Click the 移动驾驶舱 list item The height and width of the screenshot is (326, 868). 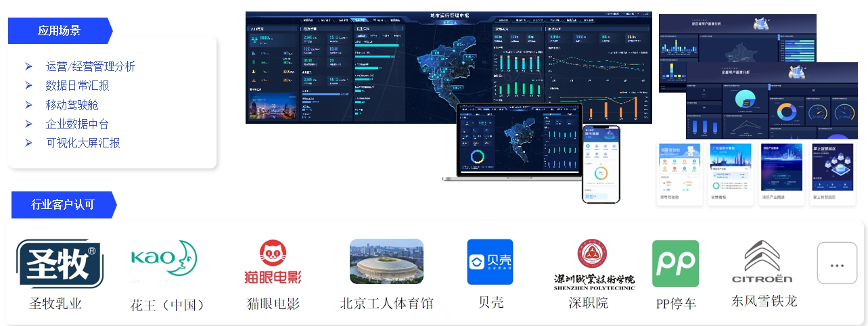[x=72, y=105]
